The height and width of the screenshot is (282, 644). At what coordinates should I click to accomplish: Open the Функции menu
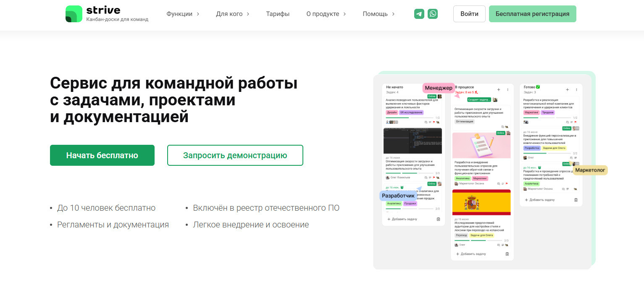point(179,14)
